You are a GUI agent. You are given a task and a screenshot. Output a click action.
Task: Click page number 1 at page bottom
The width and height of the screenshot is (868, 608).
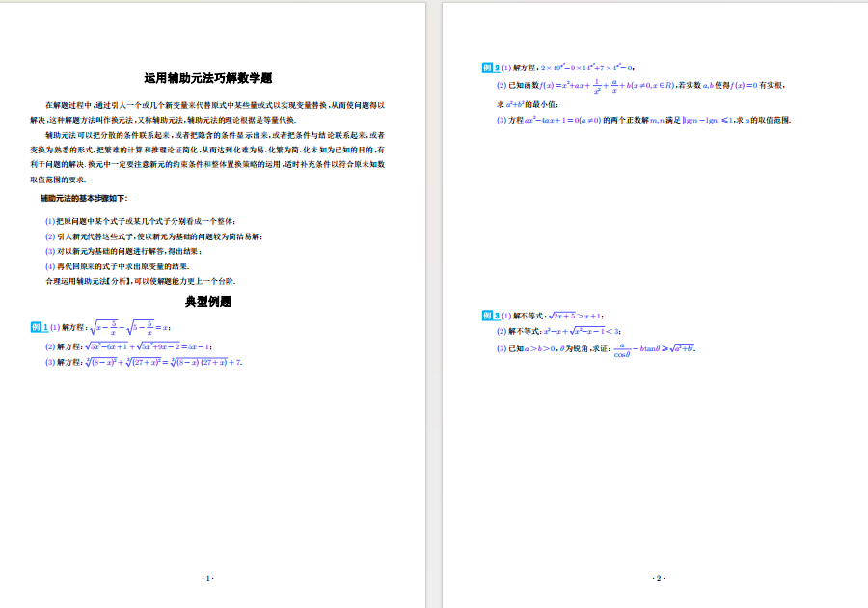[x=207, y=578]
